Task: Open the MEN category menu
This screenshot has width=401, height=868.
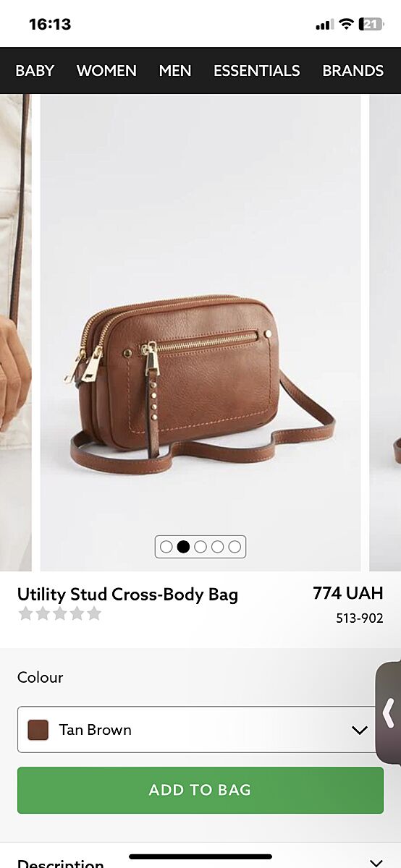Action: coord(175,71)
